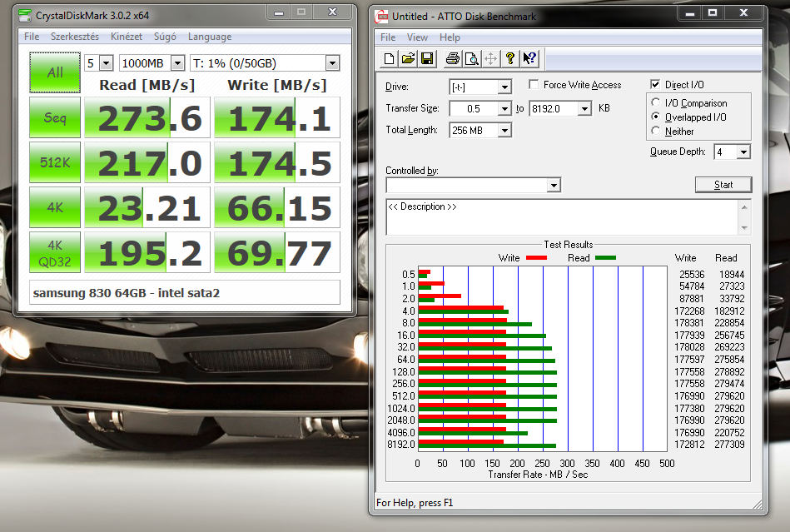Click the Print icon in ATTO toolbar
This screenshot has height=532, width=790.
click(452, 58)
